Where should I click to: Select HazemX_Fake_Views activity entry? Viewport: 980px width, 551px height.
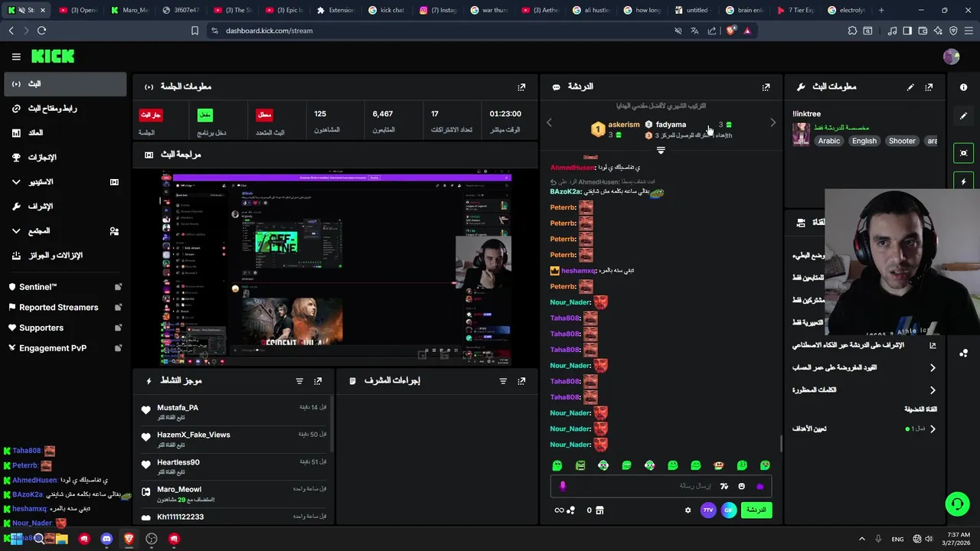234,440
